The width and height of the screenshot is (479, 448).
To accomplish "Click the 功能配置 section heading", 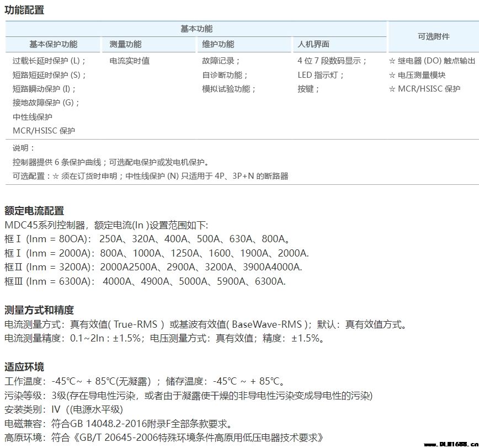I will [x=24, y=10].
